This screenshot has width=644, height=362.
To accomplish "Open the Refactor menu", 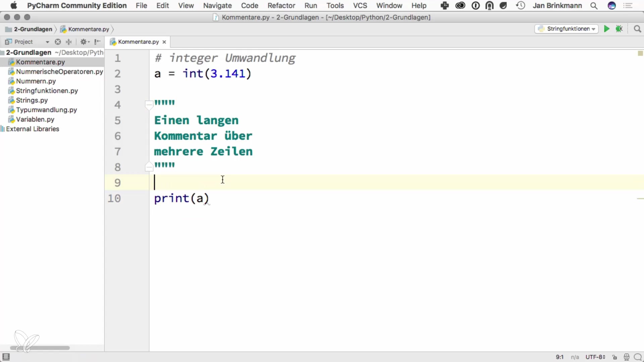I will click(x=281, y=6).
